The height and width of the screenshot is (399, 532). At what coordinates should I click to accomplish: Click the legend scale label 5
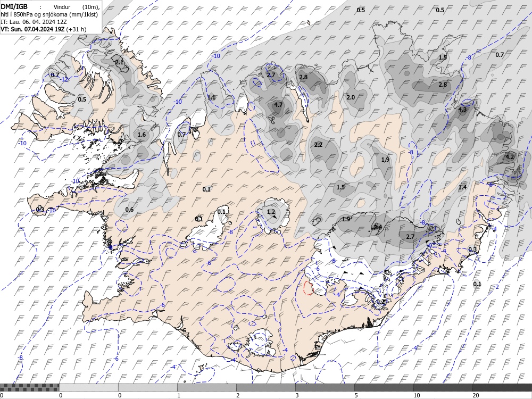[356, 395]
